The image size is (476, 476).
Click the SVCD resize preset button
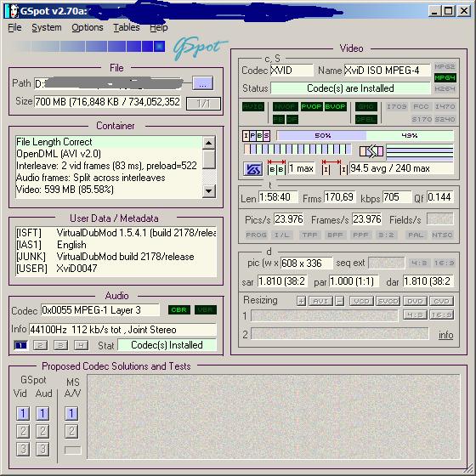388,301
